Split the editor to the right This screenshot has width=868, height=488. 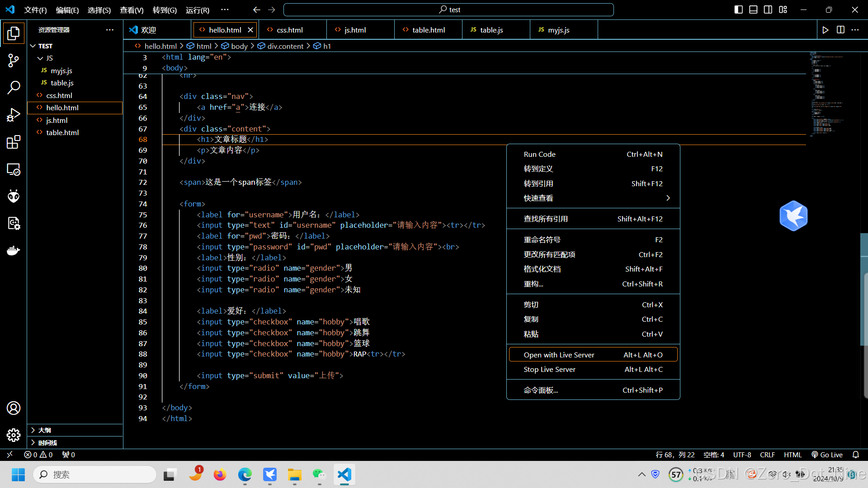[x=840, y=30]
